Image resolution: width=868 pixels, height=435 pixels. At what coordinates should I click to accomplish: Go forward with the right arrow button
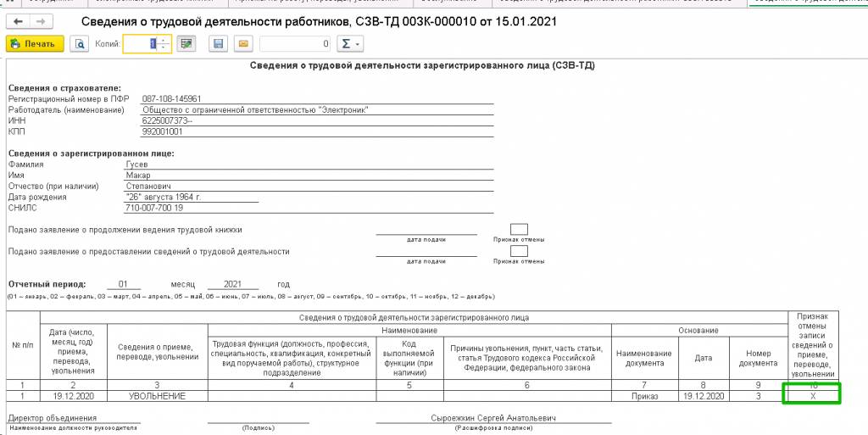(42, 21)
